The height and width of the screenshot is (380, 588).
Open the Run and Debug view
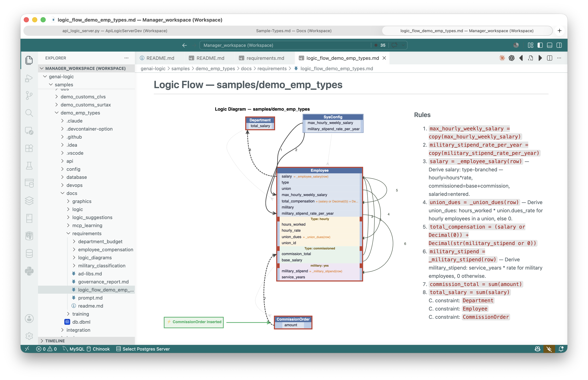click(29, 78)
